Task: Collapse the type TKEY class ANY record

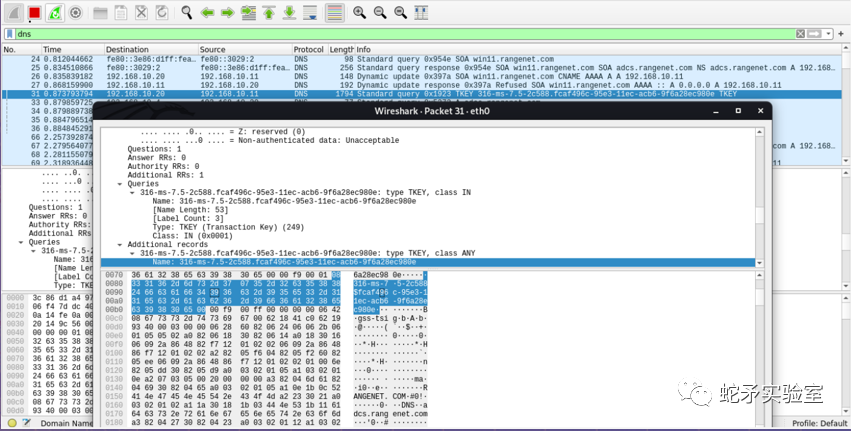Action: pyautogui.click(x=132, y=253)
